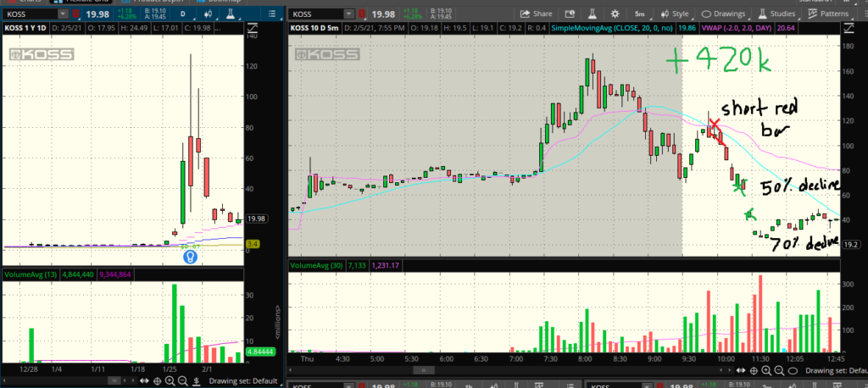868x388 pixels.
Task: Open alerts icon beside left KOSS symbol
Action: (x=75, y=14)
